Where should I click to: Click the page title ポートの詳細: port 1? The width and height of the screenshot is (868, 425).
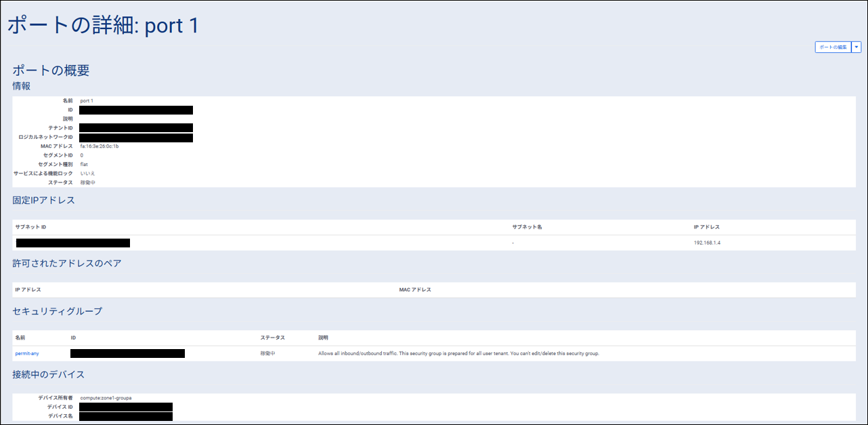[104, 25]
